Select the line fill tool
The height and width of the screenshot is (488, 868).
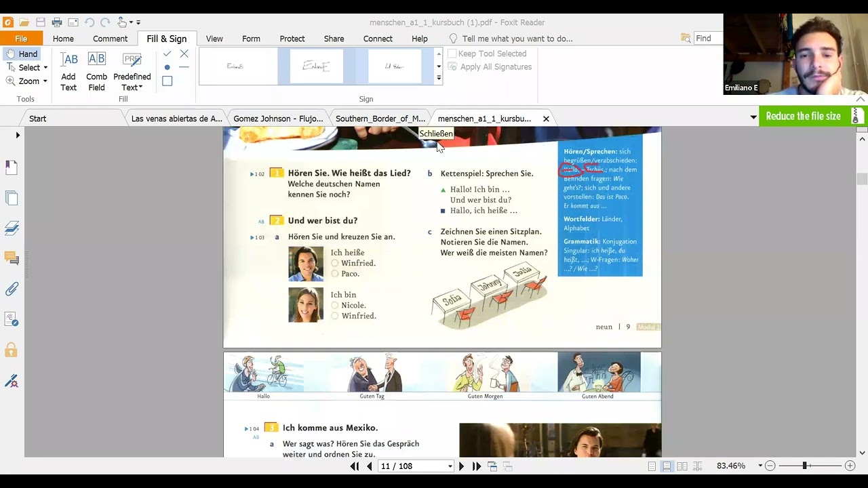coord(184,67)
